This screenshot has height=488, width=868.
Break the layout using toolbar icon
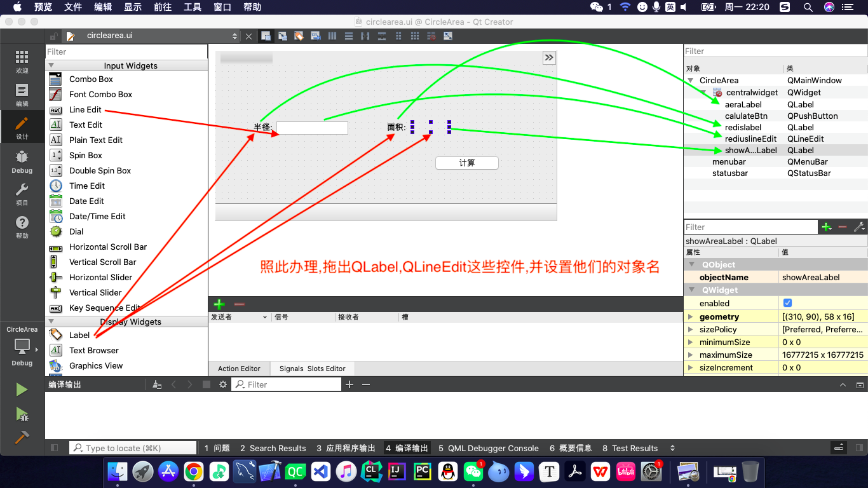(x=431, y=36)
